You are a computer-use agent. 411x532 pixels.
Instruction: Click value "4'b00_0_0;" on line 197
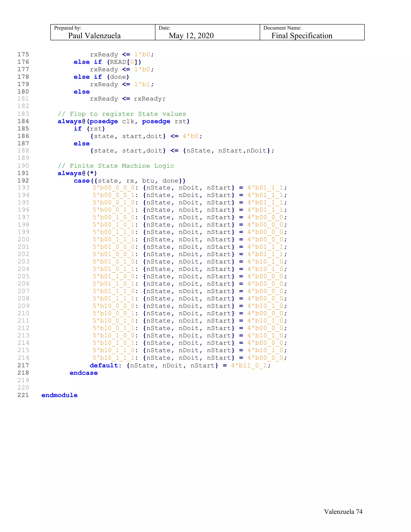pos(267,217)
